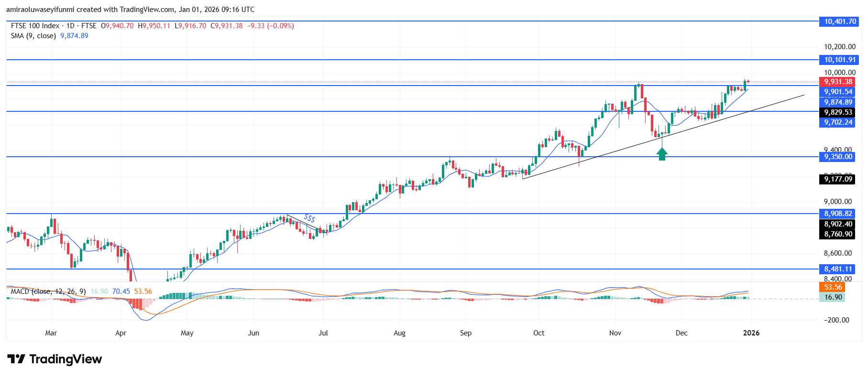Image resolution: width=868 pixels, height=377 pixels.
Task: Click the Oct label on time axis
Action: [x=538, y=333]
